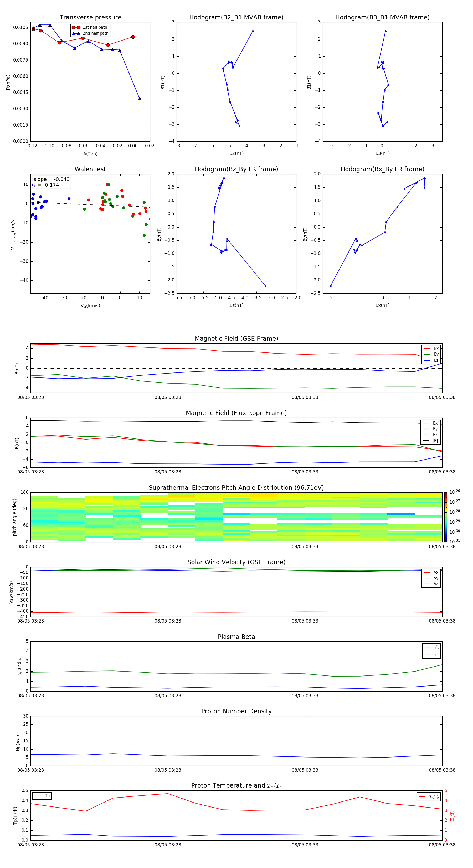Click the "By" entry in GSE legend

click(x=431, y=354)
